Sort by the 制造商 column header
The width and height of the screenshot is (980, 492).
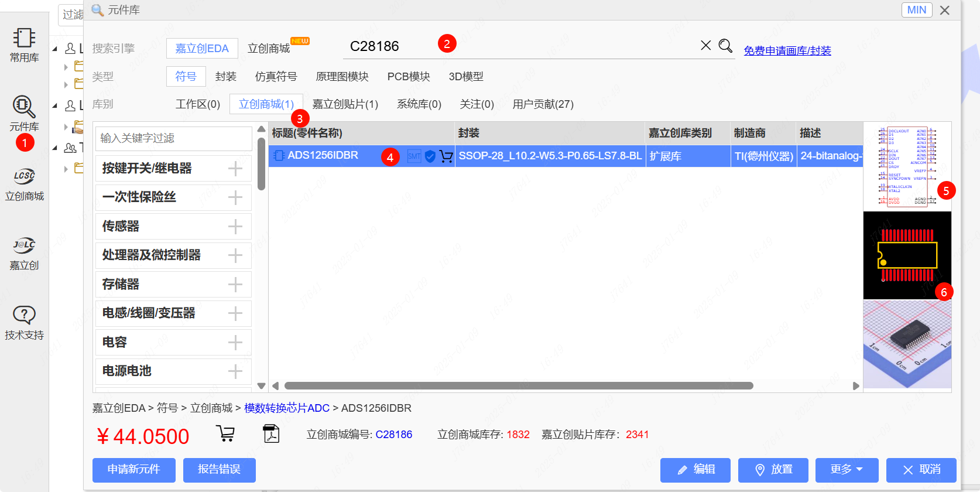[763, 134]
